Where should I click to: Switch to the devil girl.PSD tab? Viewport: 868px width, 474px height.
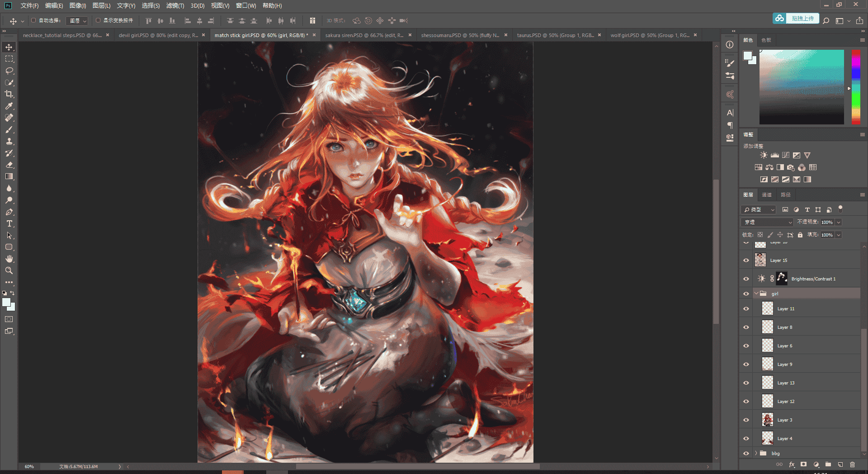tap(158, 35)
